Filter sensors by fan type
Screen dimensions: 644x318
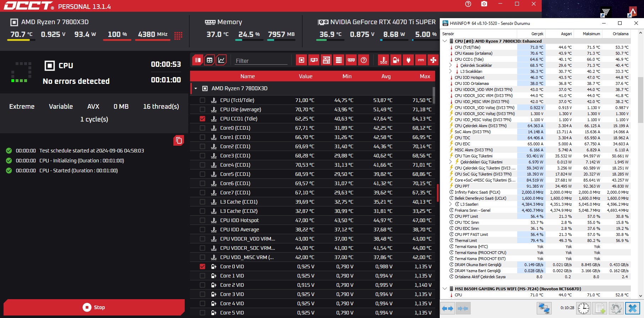433,60
